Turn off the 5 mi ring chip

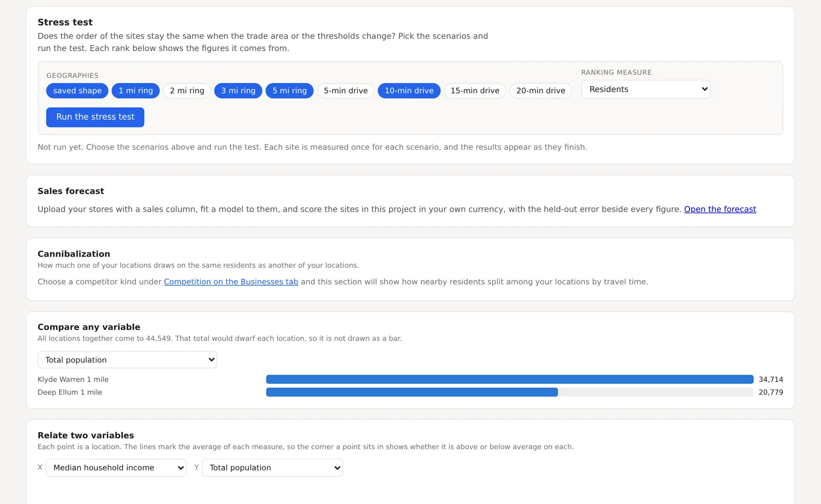289,91
